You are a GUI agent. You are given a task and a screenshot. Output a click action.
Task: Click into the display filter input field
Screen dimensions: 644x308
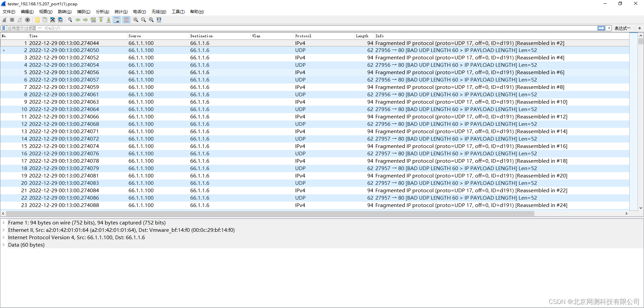[x=302, y=28]
